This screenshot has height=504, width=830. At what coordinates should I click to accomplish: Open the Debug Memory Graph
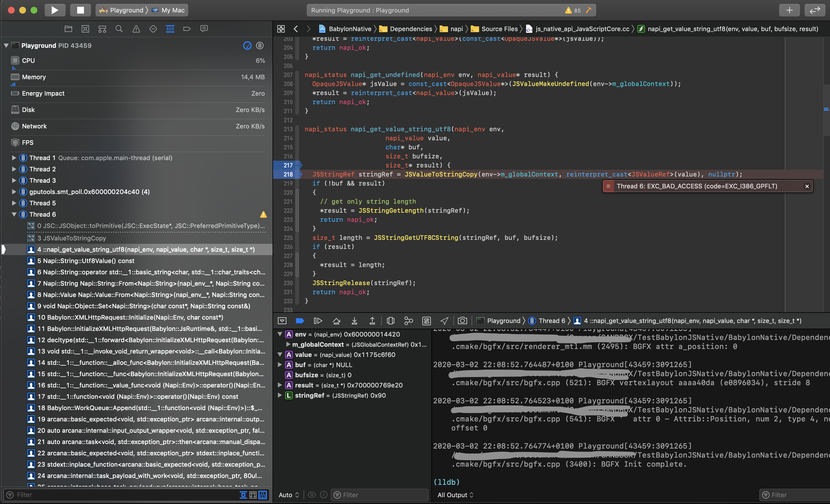point(408,321)
